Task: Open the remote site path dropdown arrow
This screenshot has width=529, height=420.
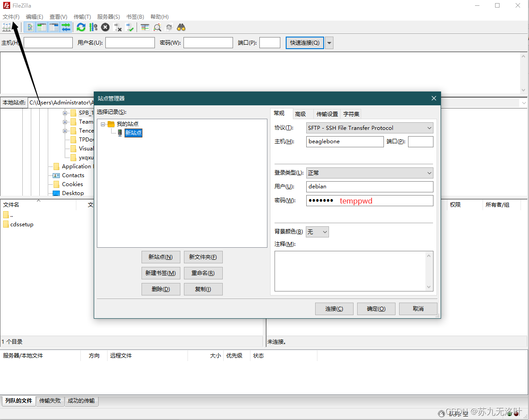Action: pos(524,103)
